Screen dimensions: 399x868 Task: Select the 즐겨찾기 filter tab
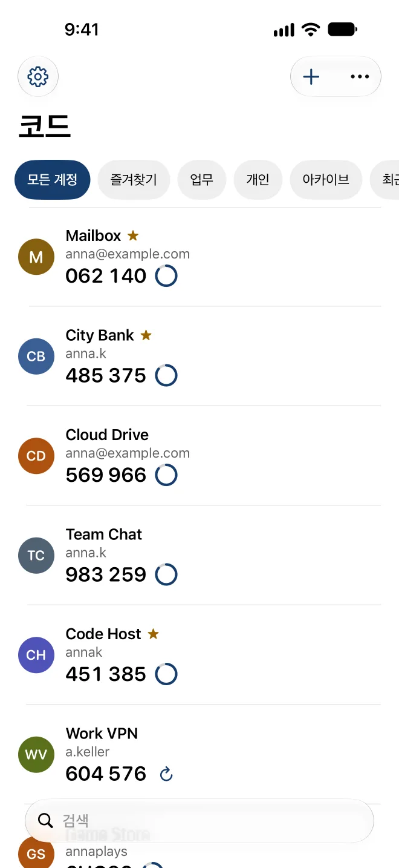(134, 180)
